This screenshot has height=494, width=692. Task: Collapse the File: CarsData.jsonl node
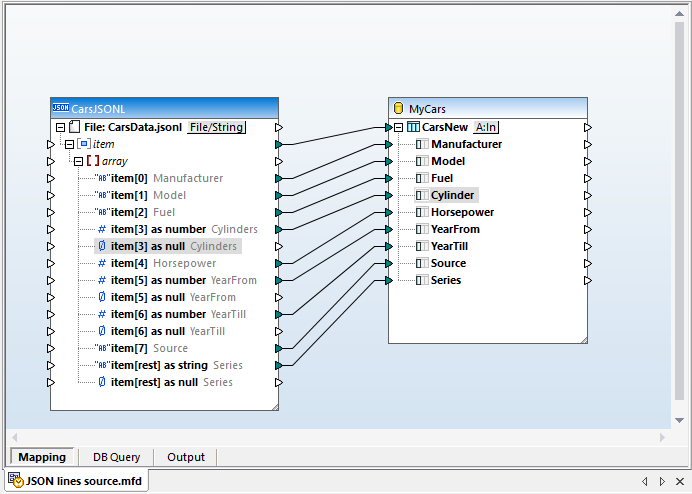(61, 127)
